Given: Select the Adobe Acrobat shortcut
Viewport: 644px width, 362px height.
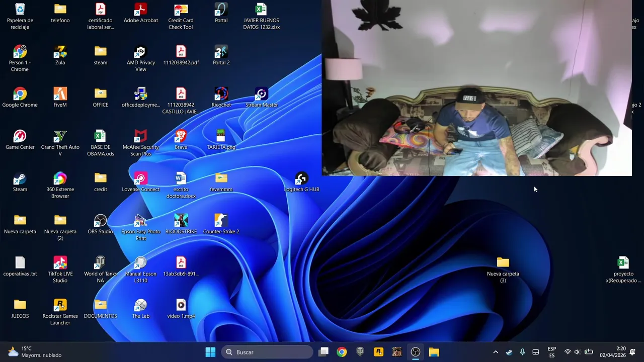Looking at the screenshot, I should coord(141,13).
